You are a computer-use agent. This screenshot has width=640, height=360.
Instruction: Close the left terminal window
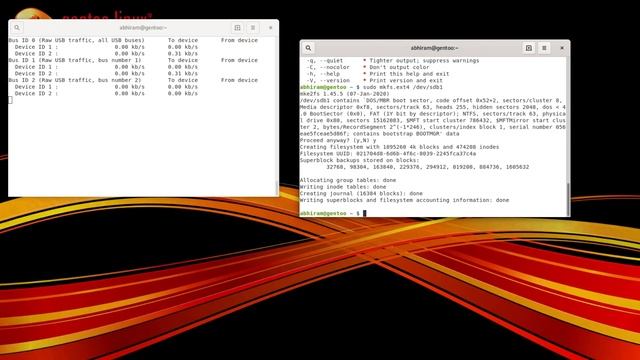271,28
